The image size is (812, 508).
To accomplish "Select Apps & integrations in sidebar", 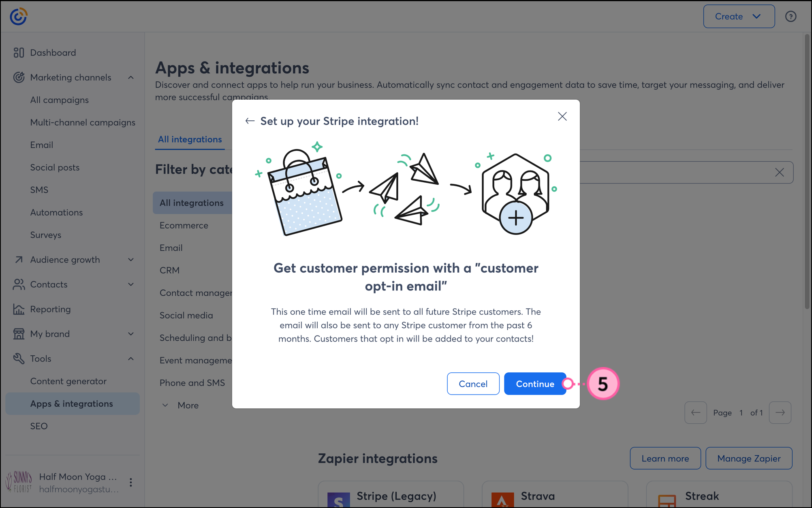I will [x=73, y=403].
